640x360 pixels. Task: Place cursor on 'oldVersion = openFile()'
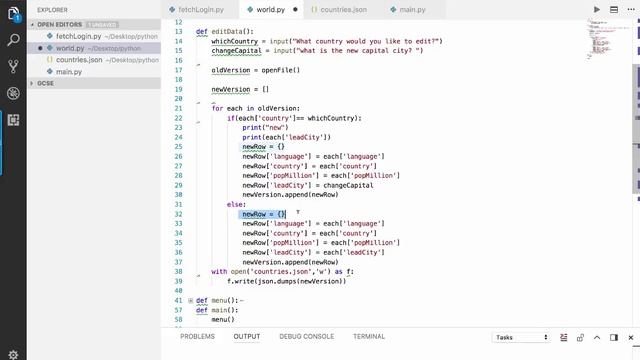[256, 70]
